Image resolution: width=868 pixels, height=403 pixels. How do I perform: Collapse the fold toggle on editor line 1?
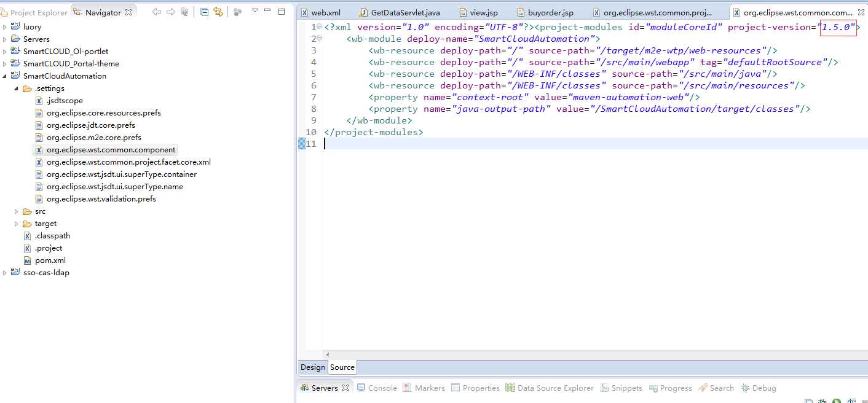click(x=319, y=26)
